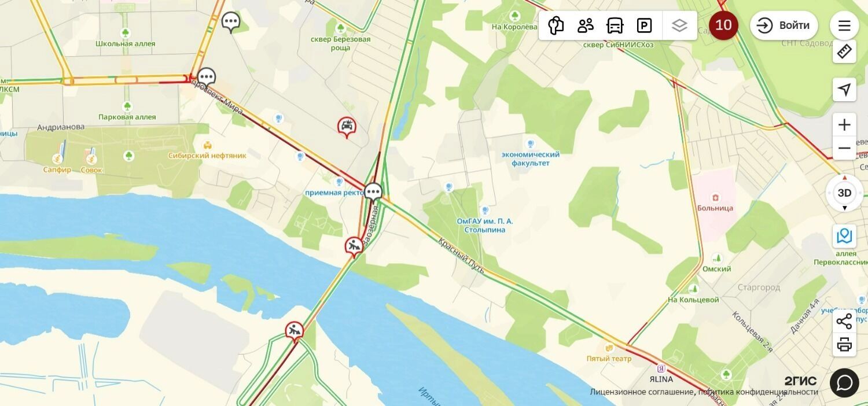Click the traffic score 10 badge

pos(723,25)
